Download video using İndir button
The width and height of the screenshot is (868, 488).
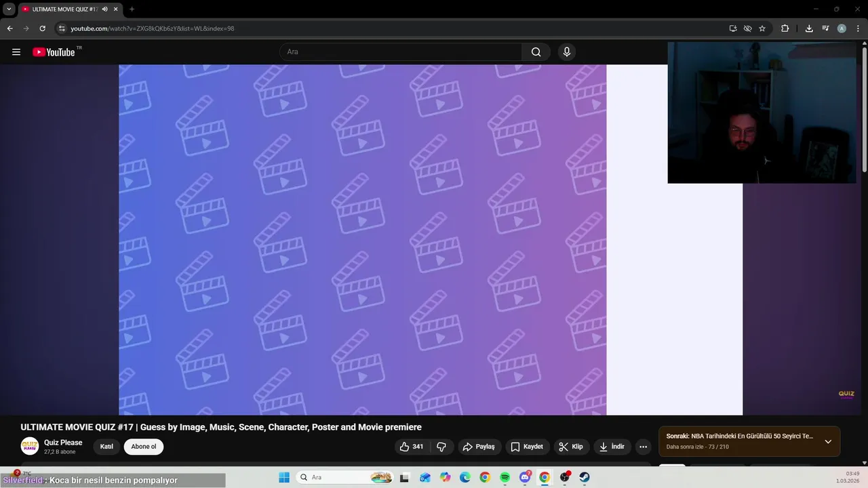click(612, 447)
